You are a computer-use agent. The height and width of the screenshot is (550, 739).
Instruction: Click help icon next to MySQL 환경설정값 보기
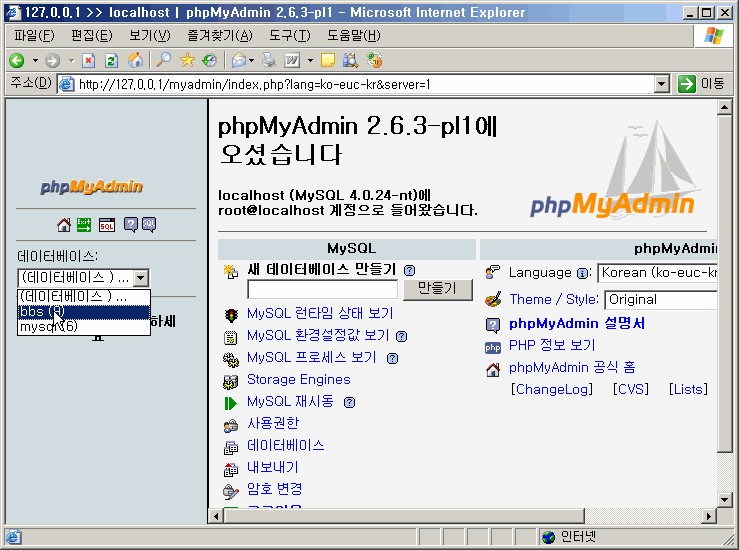click(x=401, y=337)
